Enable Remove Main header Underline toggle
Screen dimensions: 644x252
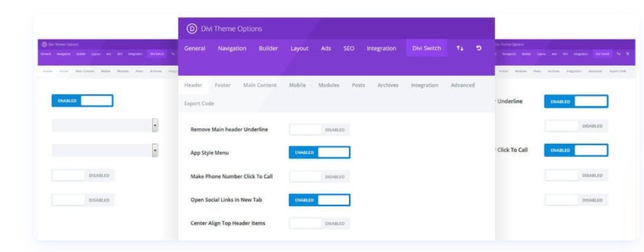[320, 130]
